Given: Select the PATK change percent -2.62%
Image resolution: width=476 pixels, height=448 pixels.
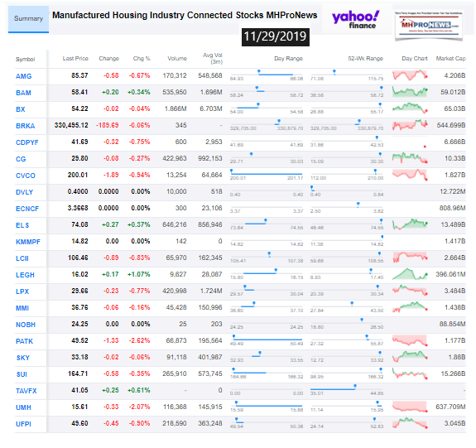Looking at the screenshot, I should pyautogui.click(x=140, y=340).
